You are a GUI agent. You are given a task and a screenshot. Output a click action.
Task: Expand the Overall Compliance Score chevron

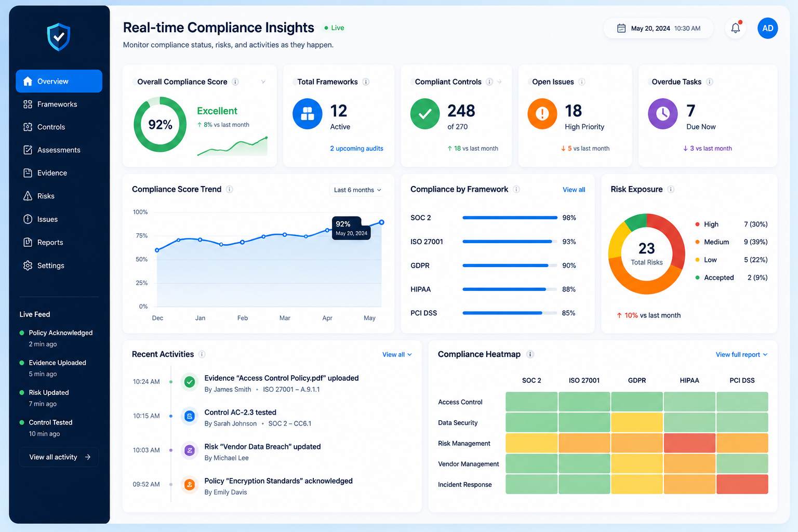(x=263, y=82)
